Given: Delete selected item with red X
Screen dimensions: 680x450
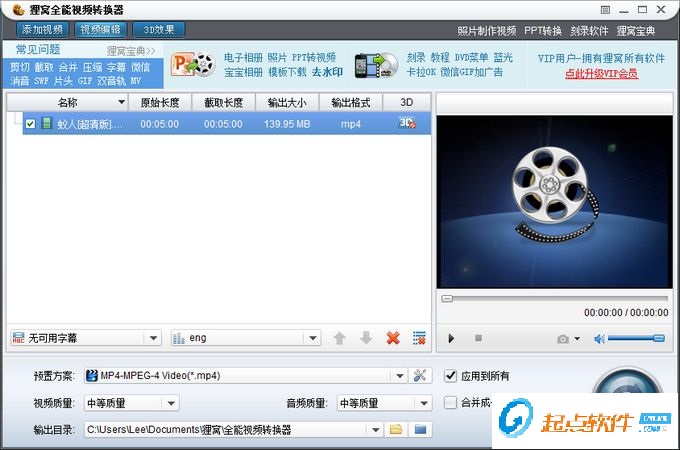Looking at the screenshot, I should [393, 338].
